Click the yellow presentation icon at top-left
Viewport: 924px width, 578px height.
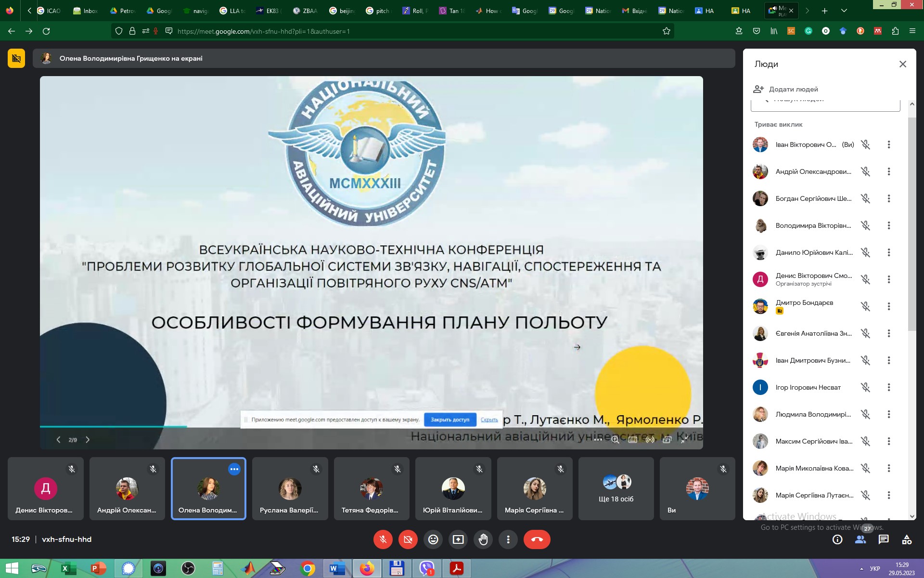(16, 59)
